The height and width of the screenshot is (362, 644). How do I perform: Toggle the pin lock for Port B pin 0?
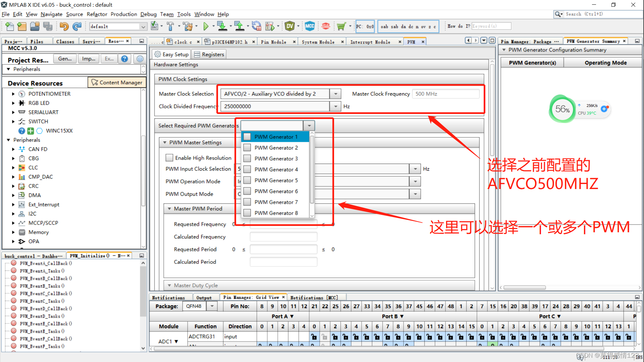(314, 337)
